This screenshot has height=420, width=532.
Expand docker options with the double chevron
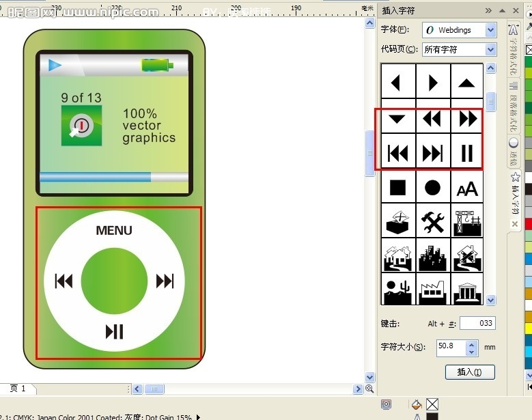coord(488,10)
